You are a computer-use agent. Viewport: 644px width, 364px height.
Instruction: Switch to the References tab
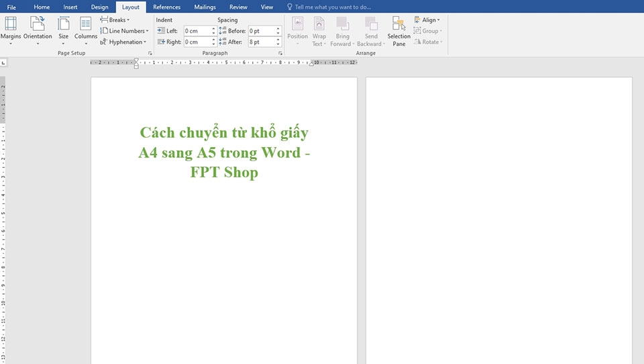167,7
